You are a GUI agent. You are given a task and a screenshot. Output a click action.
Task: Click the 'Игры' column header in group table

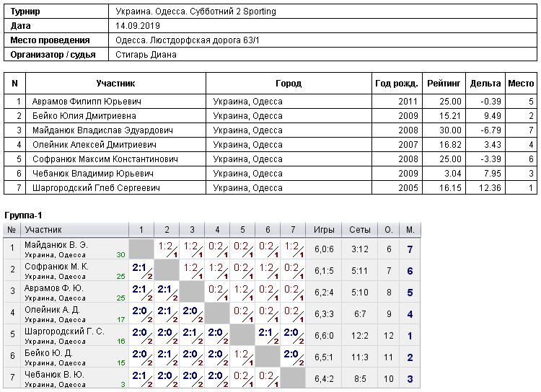tap(324, 230)
